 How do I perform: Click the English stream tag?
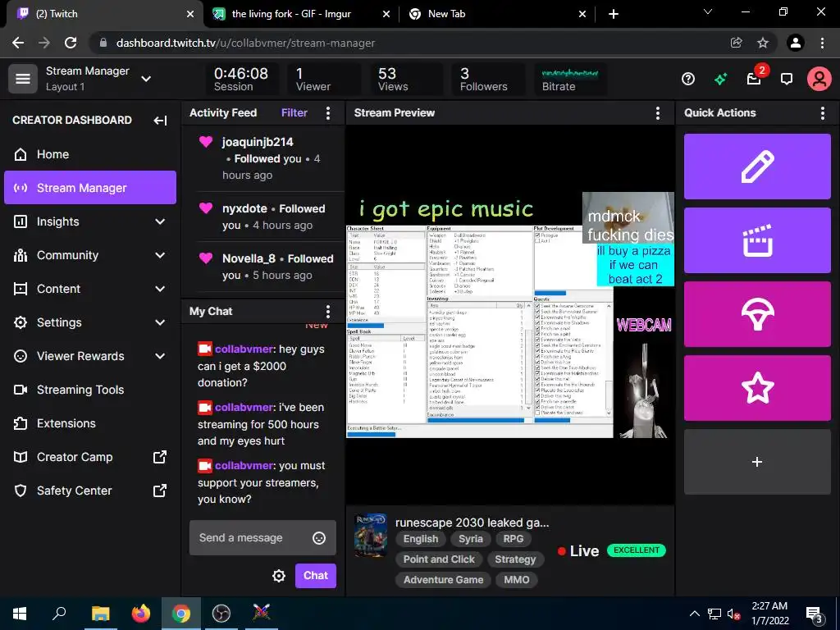pyautogui.click(x=421, y=540)
